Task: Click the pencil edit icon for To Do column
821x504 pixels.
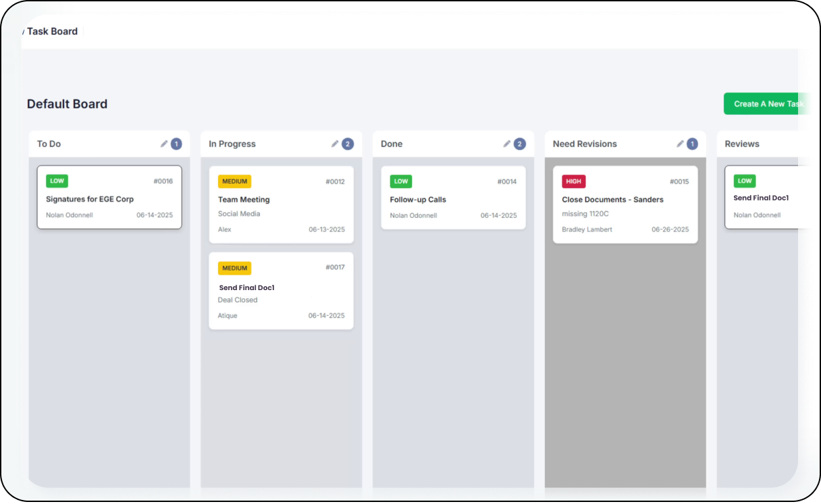Action: 164,144
